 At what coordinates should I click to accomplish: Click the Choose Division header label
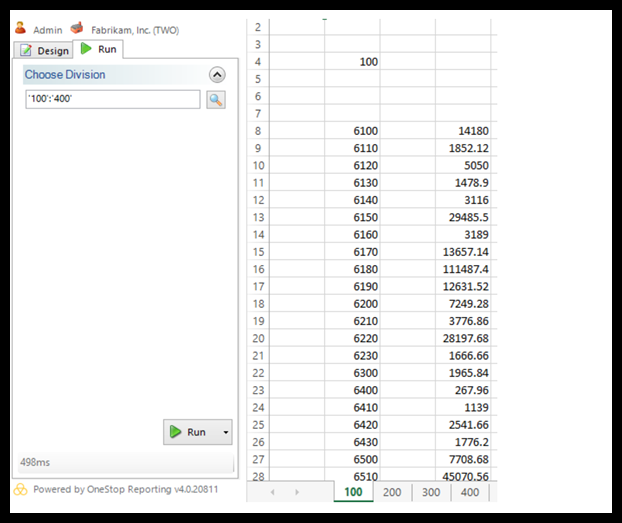point(65,75)
